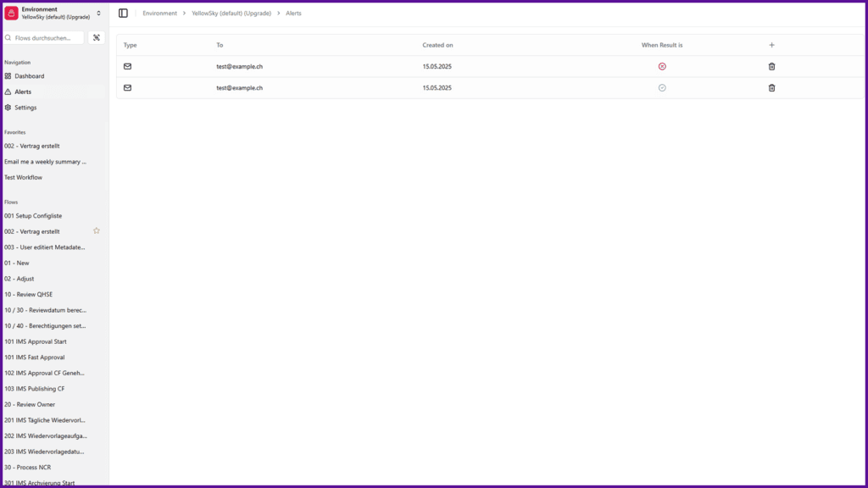Open flow 101 IMS Approval Start

click(36, 341)
